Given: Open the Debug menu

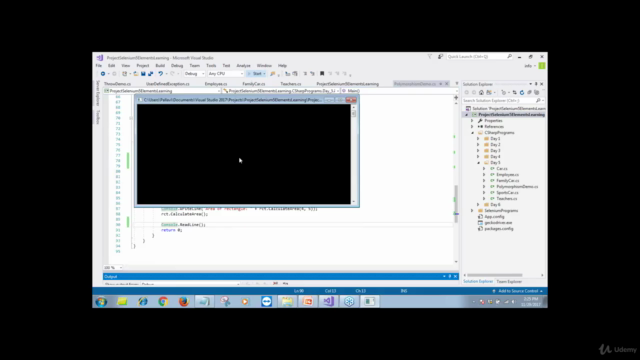Looking at the screenshot, I should pyautogui.click(x=177, y=66).
